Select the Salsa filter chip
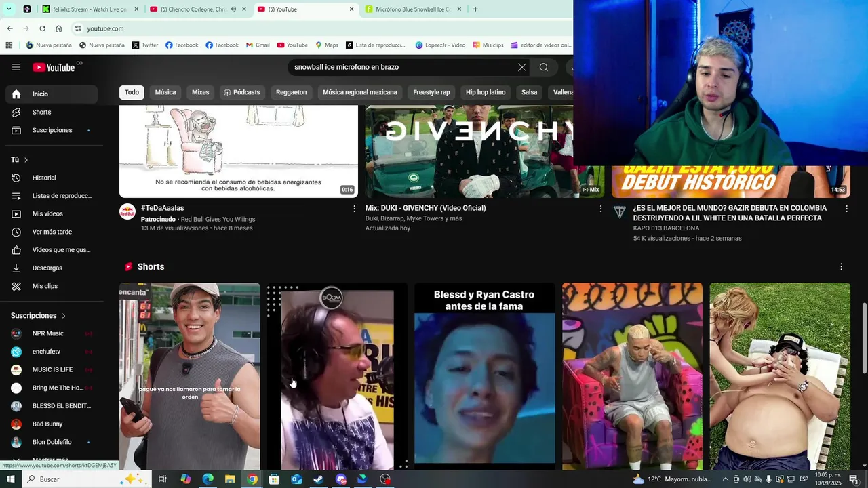Viewport: 868px width, 488px height. tap(529, 92)
